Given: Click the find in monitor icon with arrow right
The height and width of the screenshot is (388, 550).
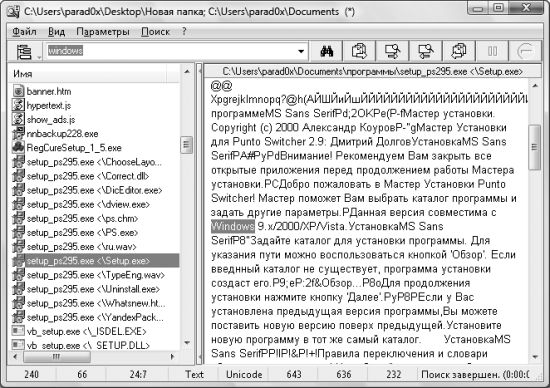Looking at the screenshot, I should (392, 52).
